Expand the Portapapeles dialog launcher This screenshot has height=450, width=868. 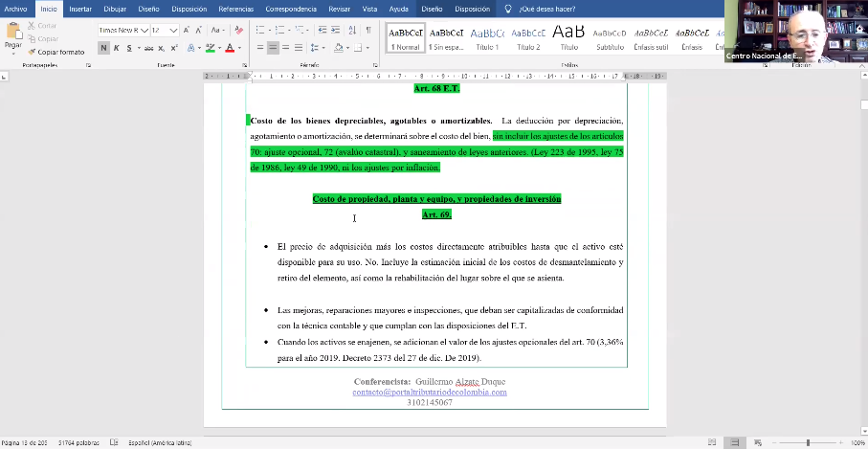coord(89,65)
